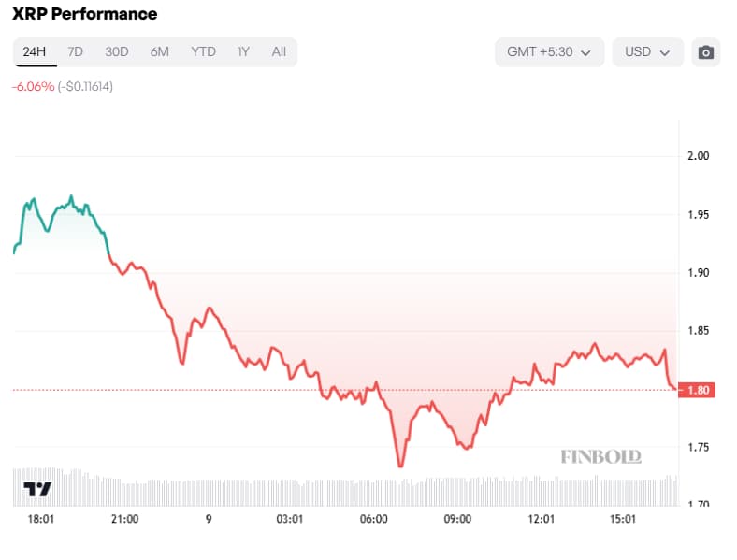Click the red 1.80 current price label
This screenshot has height=560, width=737.
click(x=699, y=390)
